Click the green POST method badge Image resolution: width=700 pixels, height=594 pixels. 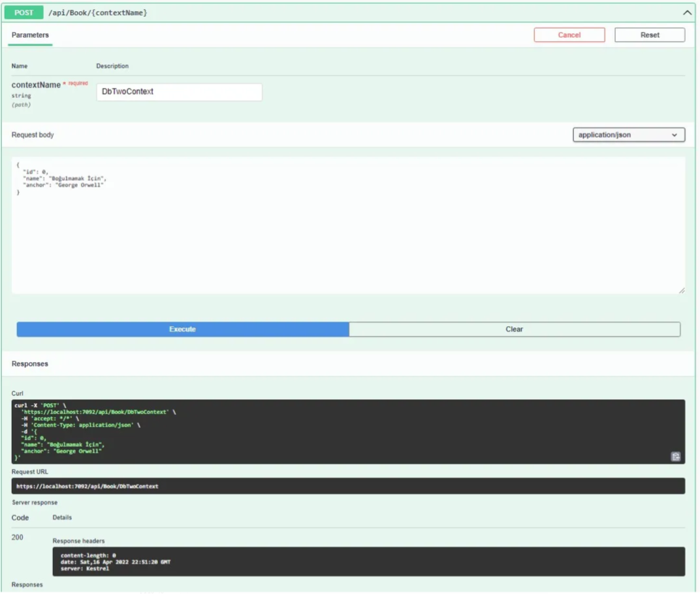24,12
